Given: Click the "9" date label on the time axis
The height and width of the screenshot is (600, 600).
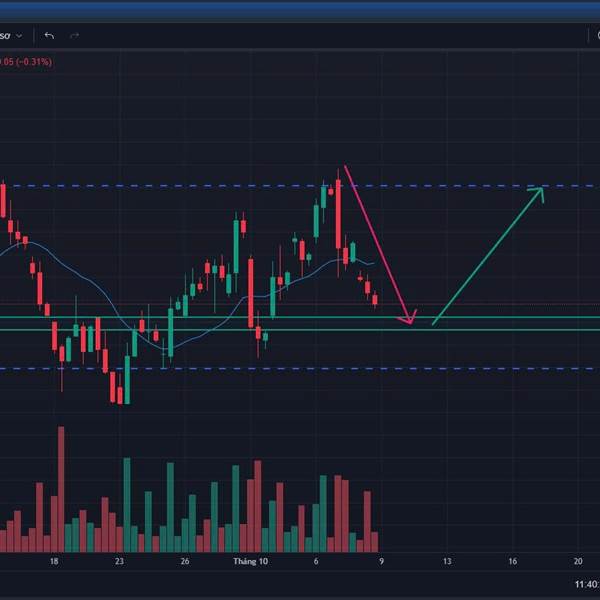Looking at the screenshot, I should 382,561.
